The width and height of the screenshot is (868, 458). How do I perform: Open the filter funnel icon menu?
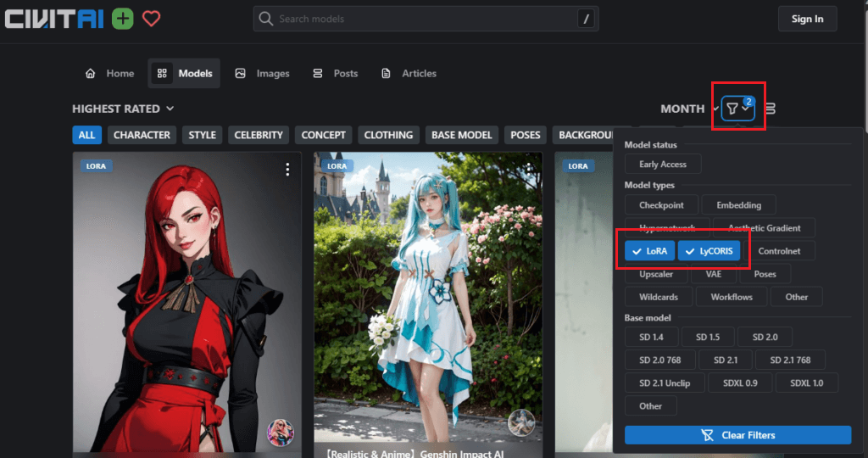coord(738,109)
